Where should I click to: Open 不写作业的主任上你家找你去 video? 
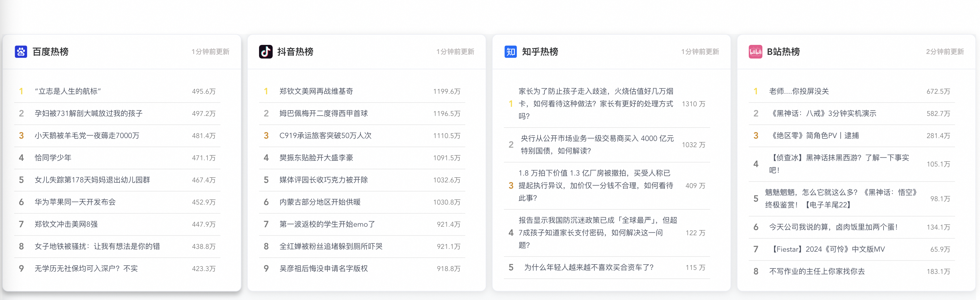[x=817, y=271]
